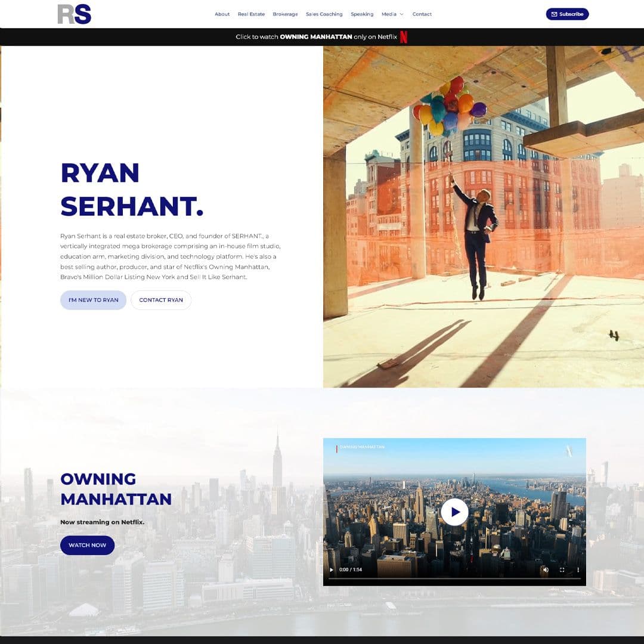The width and height of the screenshot is (644, 644).
Task: Click the envelope icon inside the Subscribe button
Action: pyautogui.click(x=555, y=14)
